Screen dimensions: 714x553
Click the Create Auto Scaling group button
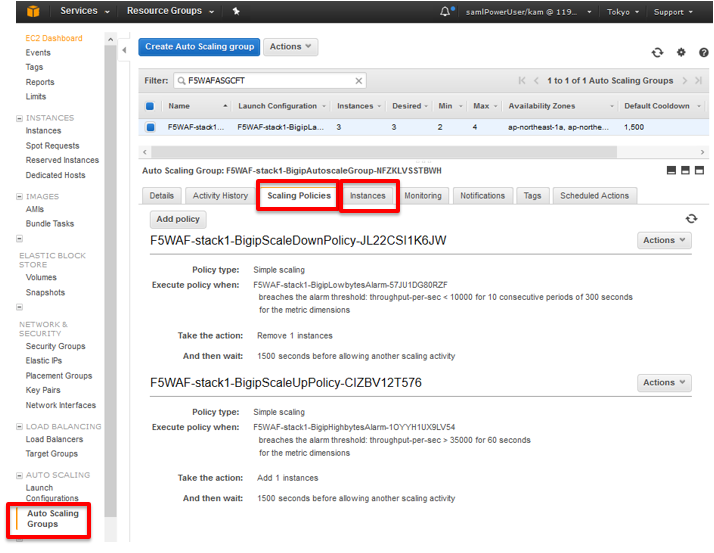point(199,47)
